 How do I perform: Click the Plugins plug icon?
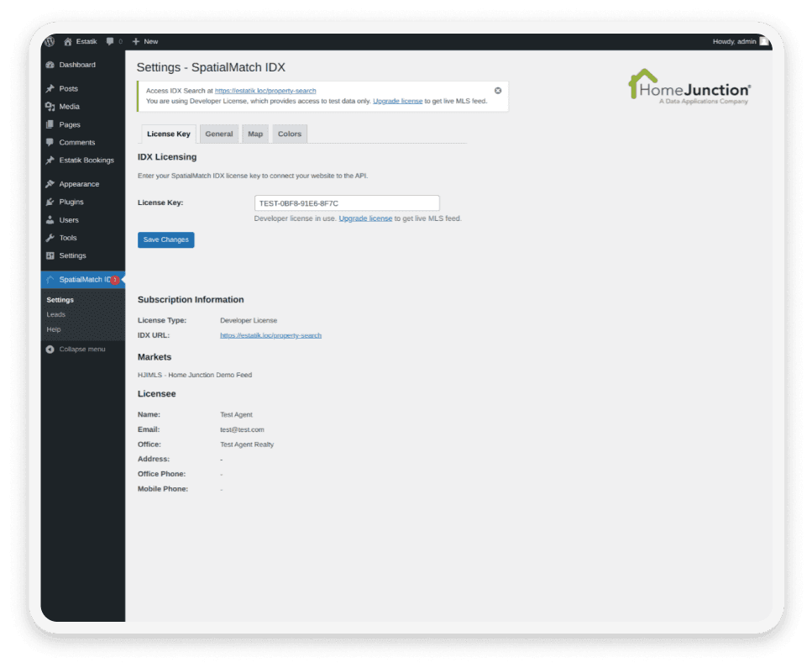pyautogui.click(x=50, y=202)
